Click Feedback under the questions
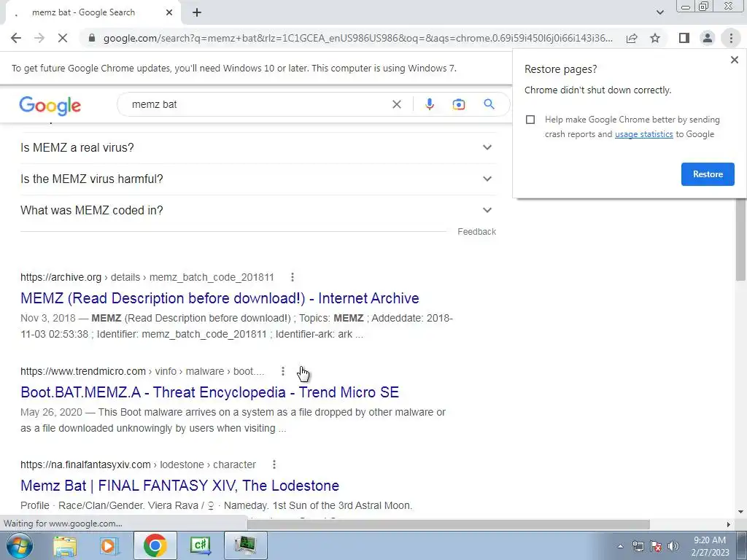This screenshot has width=747, height=560. (x=476, y=232)
